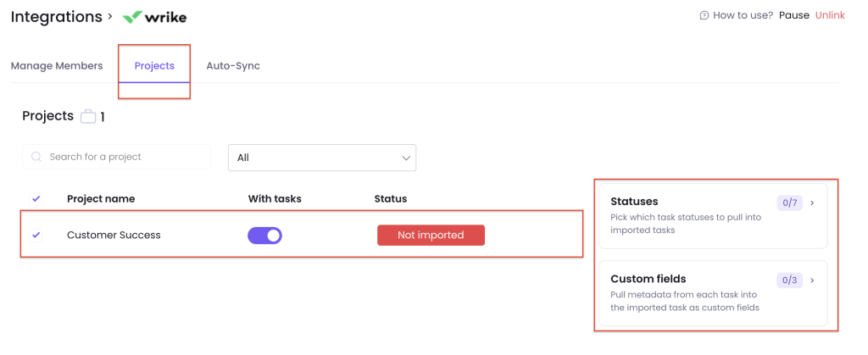Turn off With tasks toggle for Customer Success
Viewport: 868px width, 355px height.
(264, 236)
